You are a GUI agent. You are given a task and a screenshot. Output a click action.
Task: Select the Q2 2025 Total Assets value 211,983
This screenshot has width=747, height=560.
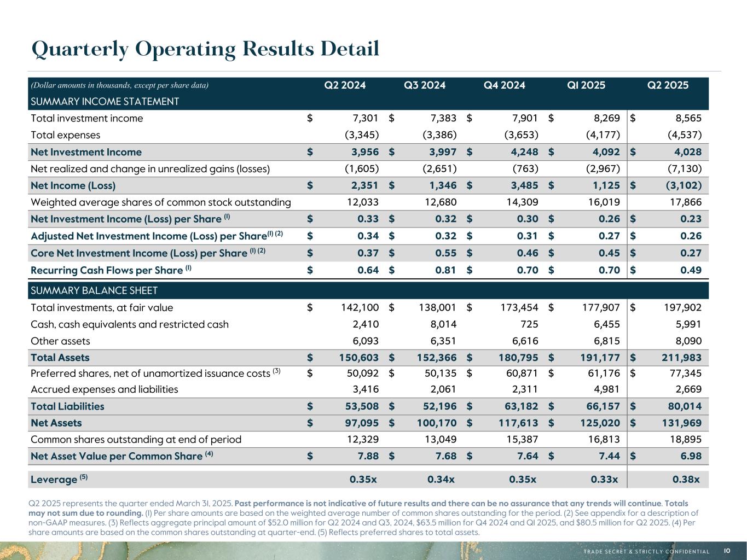click(x=674, y=358)
